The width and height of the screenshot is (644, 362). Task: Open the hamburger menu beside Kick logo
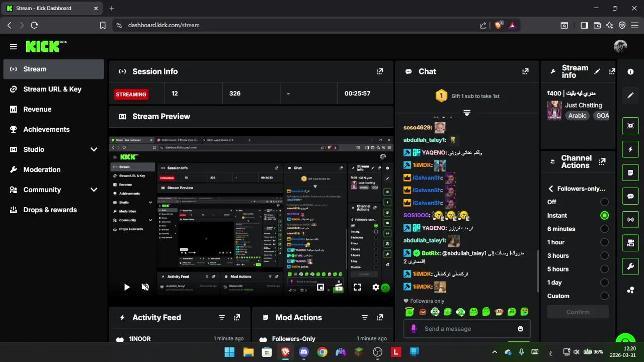[13, 47]
